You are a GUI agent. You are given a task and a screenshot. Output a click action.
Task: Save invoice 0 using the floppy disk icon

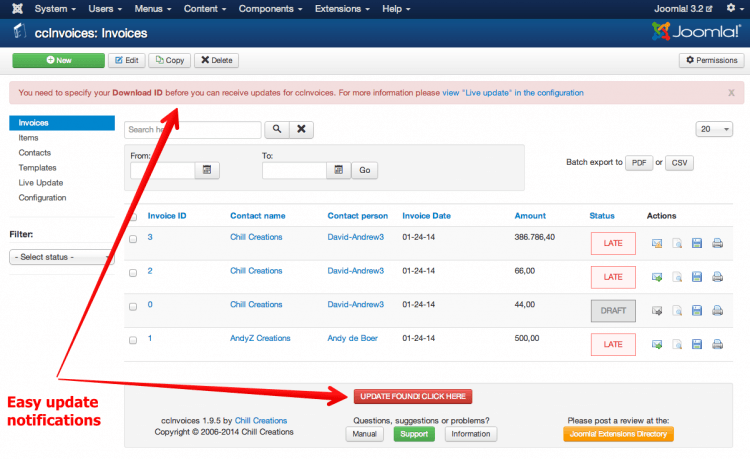click(x=697, y=311)
